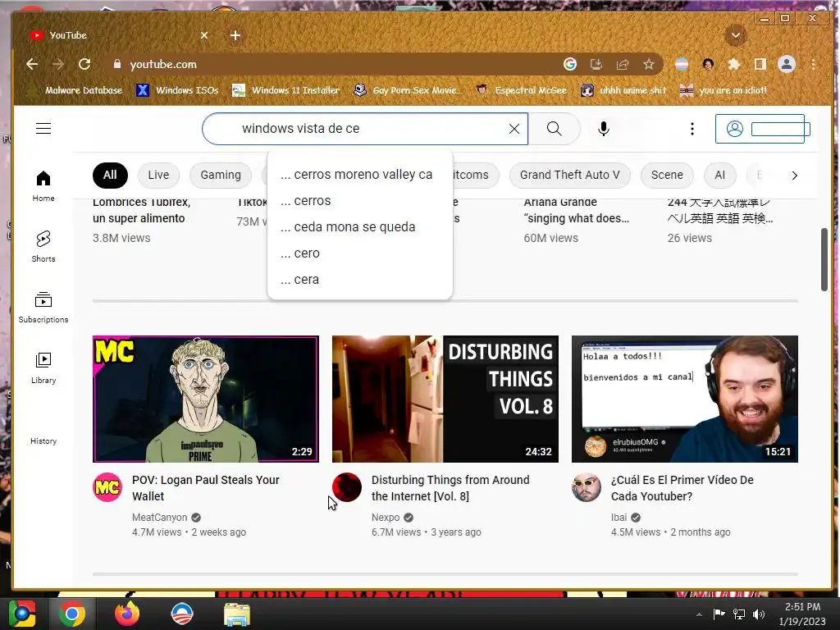
Task: Open the YouTube hamburger guide menu
Action: pyautogui.click(x=43, y=129)
